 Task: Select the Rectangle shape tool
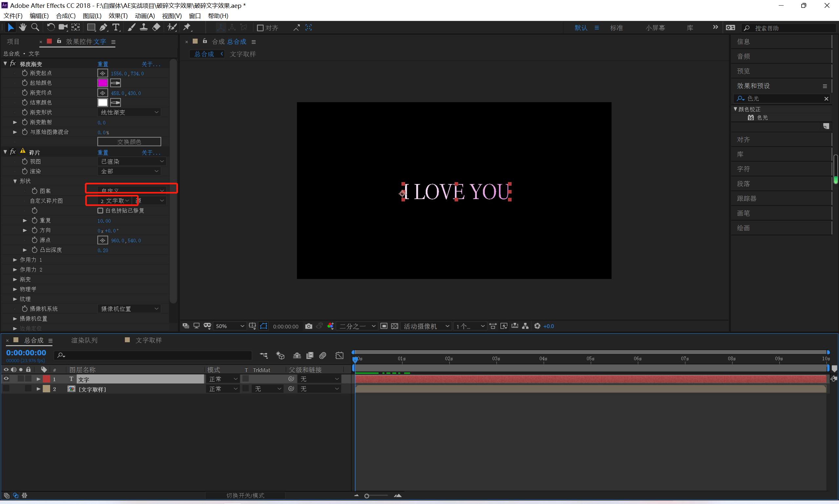tap(91, 27)
